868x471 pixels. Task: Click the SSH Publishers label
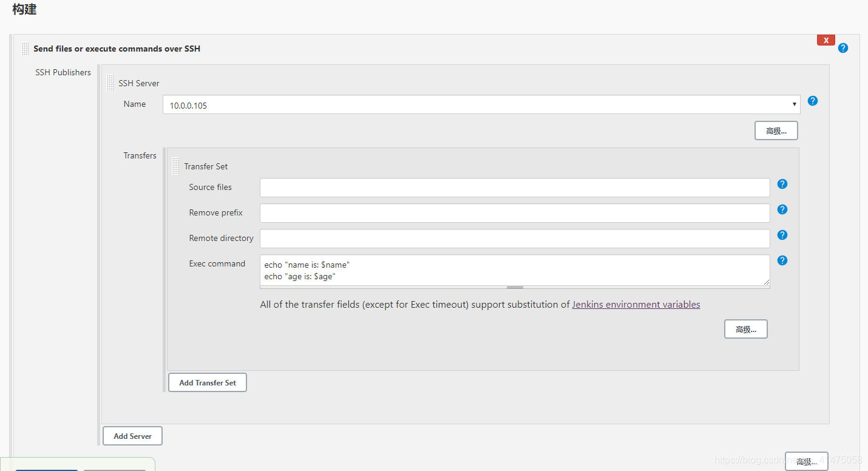[x=63, y=72]
